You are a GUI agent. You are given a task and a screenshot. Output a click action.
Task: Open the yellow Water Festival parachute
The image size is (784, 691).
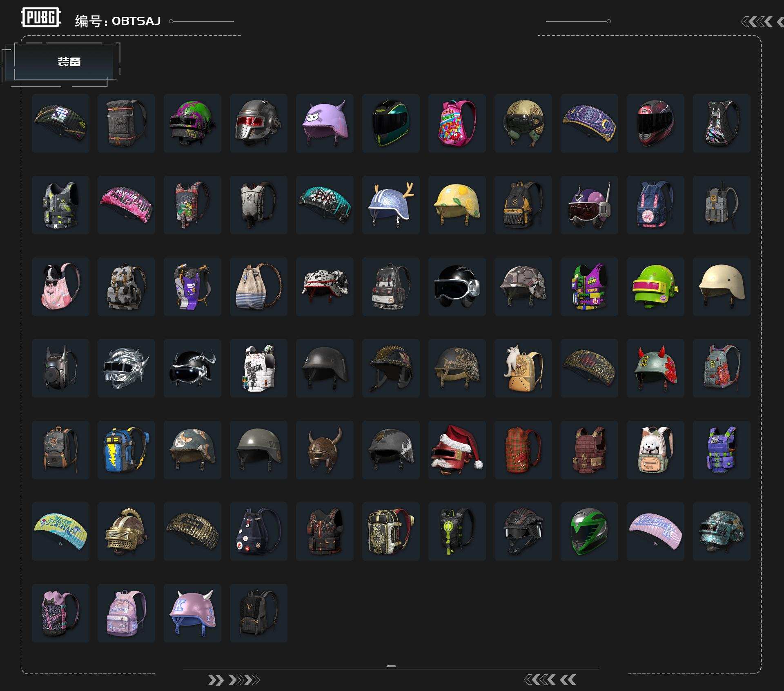[60, 531]
